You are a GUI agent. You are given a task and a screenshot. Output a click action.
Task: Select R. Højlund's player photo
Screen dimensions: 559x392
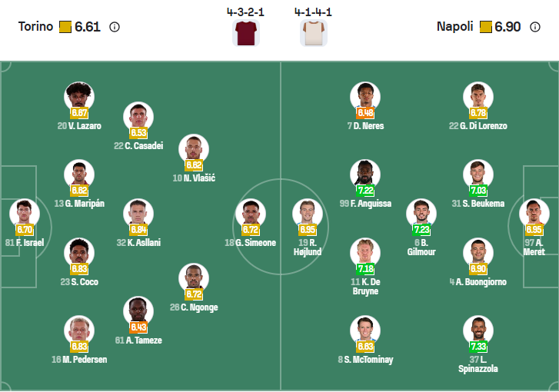(308, 213)
